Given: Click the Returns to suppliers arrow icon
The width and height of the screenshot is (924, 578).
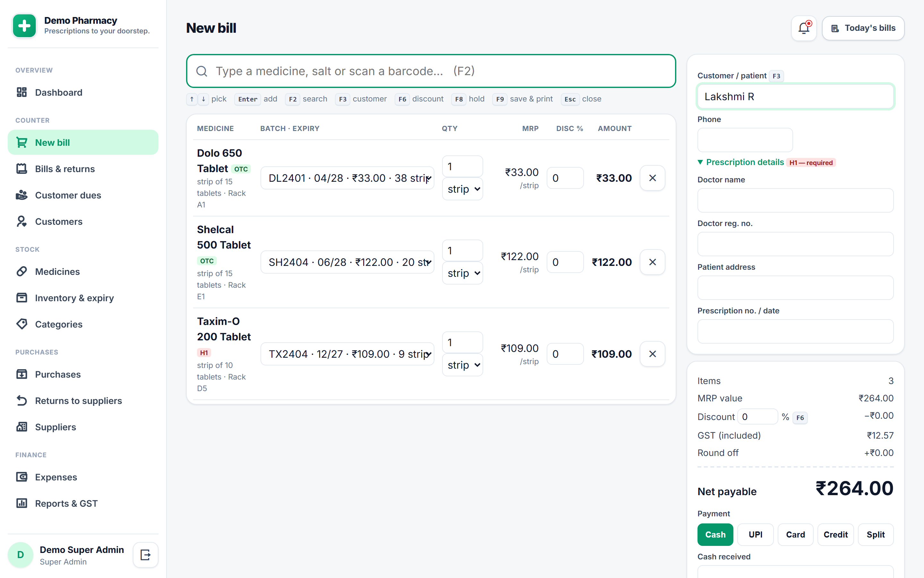Looking at the screenshot, I should (x=22, y=401).
